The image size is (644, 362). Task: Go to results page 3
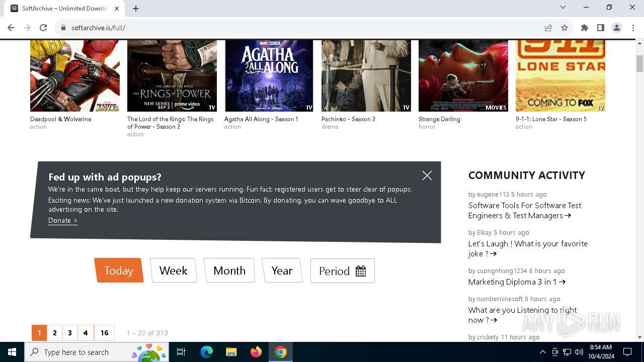[70, 333]
